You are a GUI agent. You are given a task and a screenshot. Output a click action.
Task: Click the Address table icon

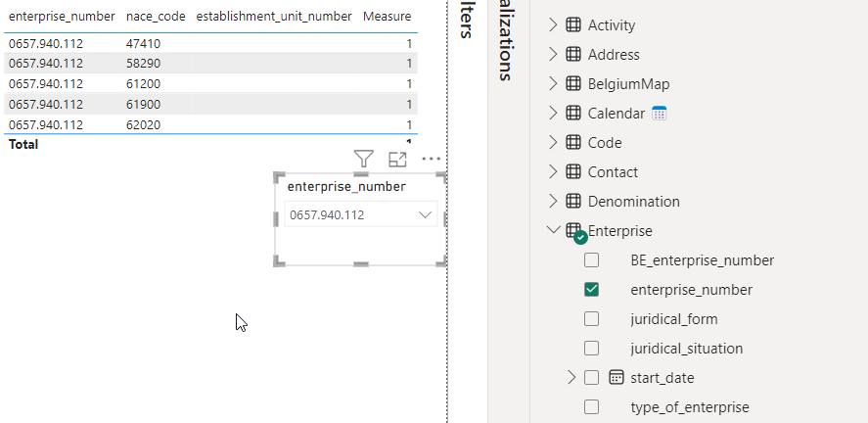tap(572, 54)
